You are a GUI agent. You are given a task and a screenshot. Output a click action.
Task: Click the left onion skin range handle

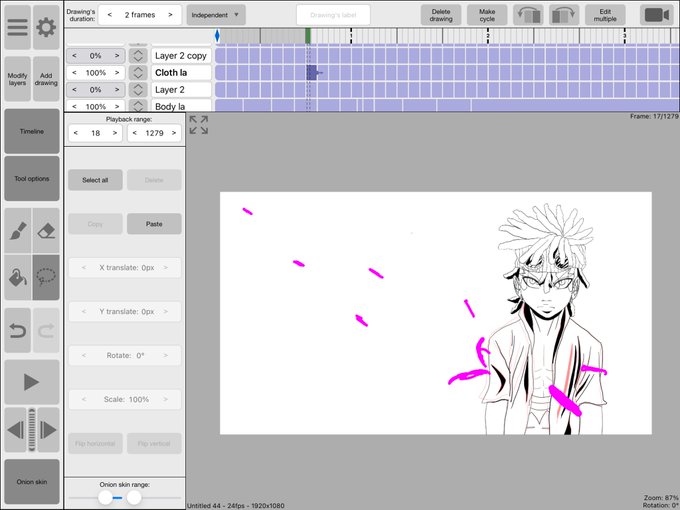coord(105,497)
